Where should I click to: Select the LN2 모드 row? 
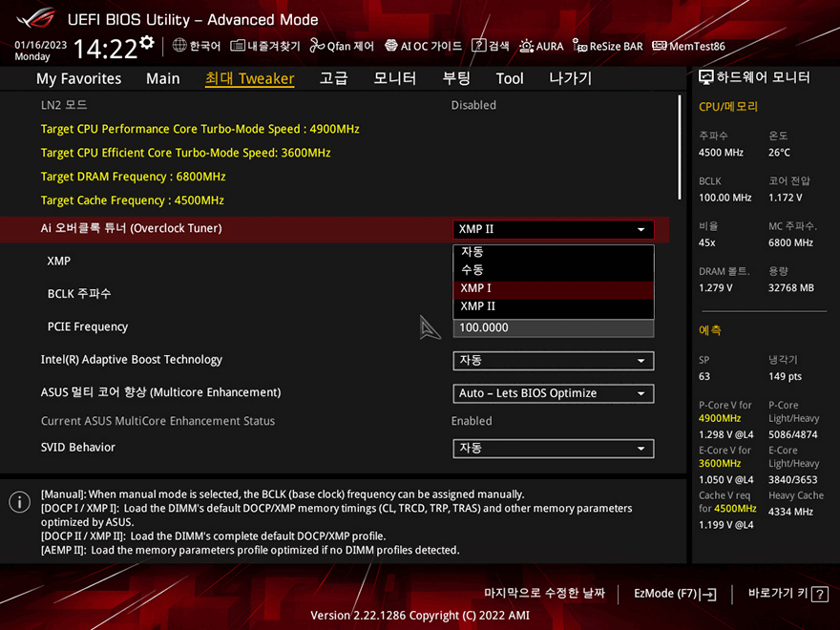[335, 105]
